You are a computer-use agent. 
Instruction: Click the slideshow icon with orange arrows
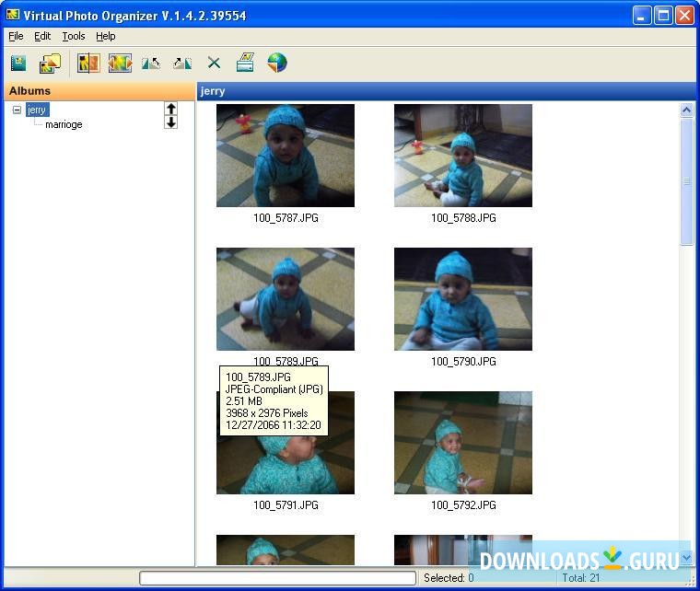point(120,63)
